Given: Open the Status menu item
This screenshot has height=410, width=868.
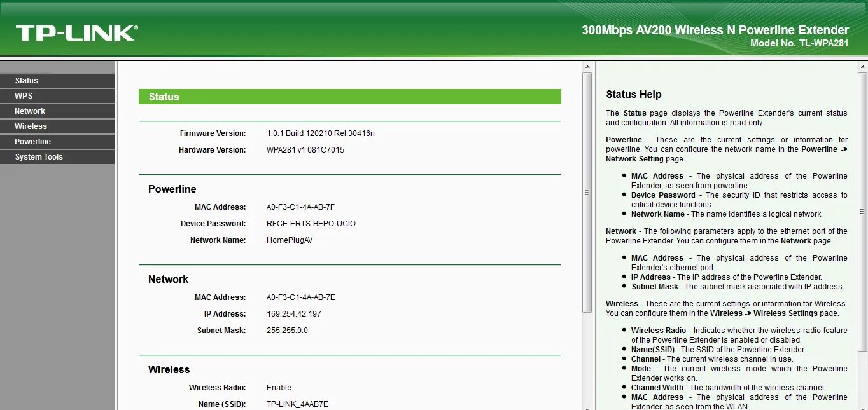Looking at the screenshot, I should coord(57,81).
